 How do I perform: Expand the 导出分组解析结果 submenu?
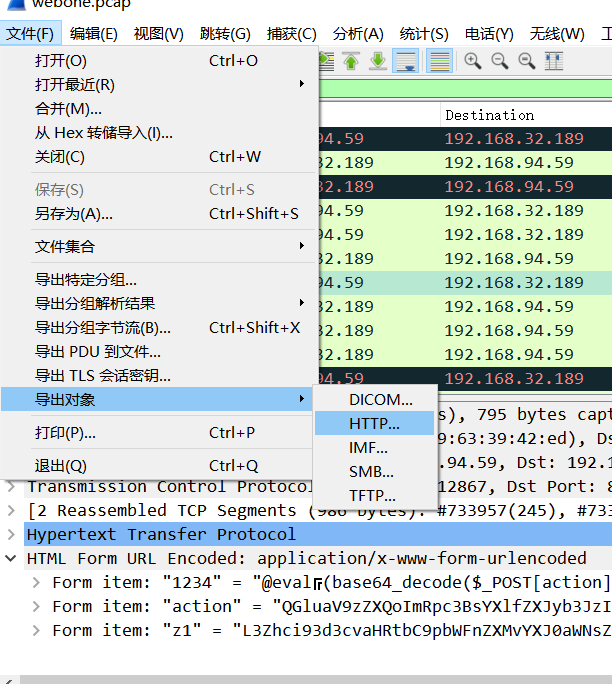(159, 304)
